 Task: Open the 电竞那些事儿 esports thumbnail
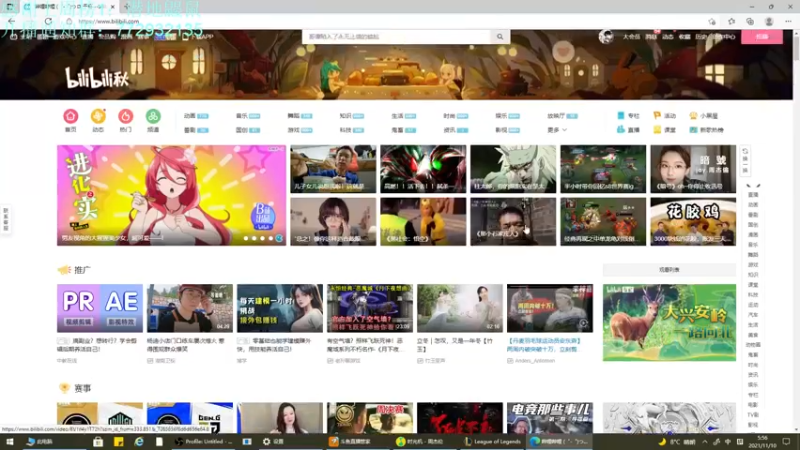coord(550,418)
